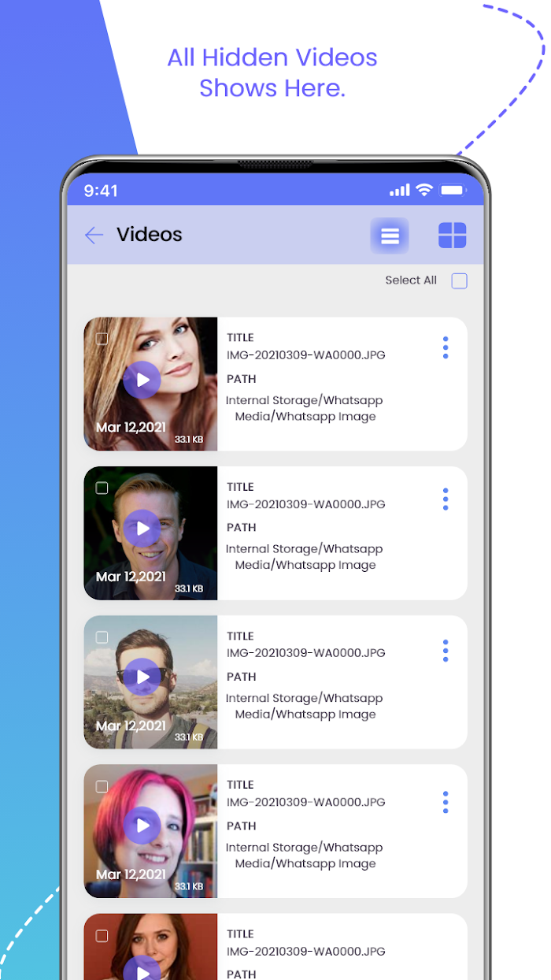Open three-dot menu for suited blond man's video

pos(446,499)
